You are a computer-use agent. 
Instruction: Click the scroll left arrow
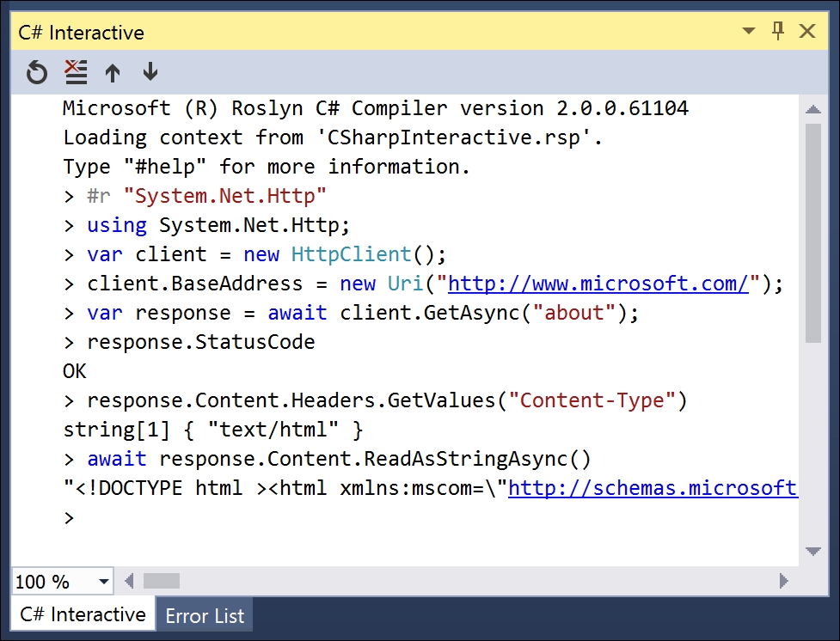tap(129, 581)
